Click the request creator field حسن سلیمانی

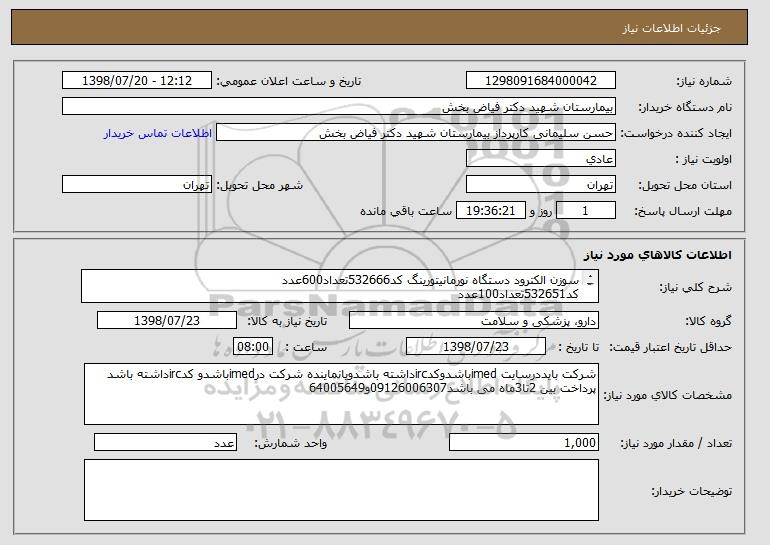[x=416, y=133]
